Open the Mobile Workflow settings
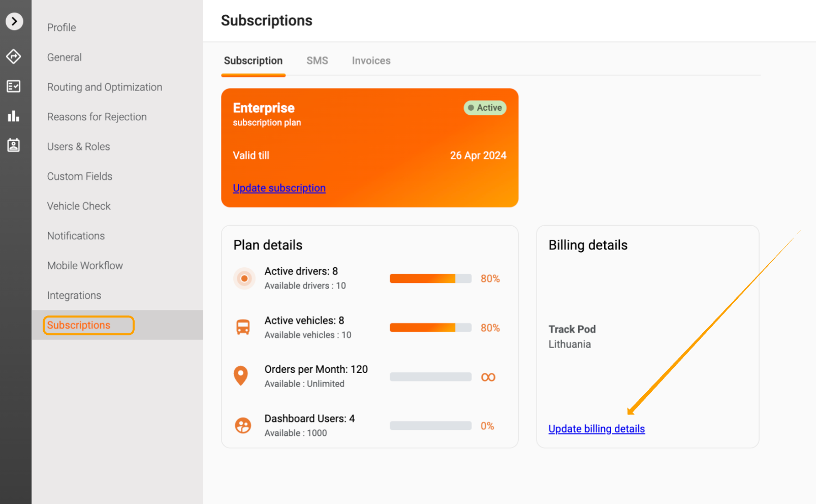This screenshot has height=504, width=816. tap(85, 266)
